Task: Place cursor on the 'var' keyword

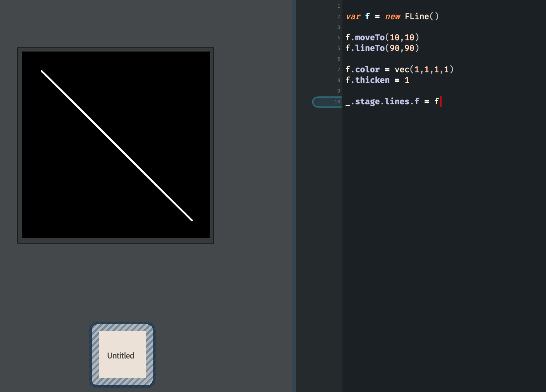Action: click(353, 16)
